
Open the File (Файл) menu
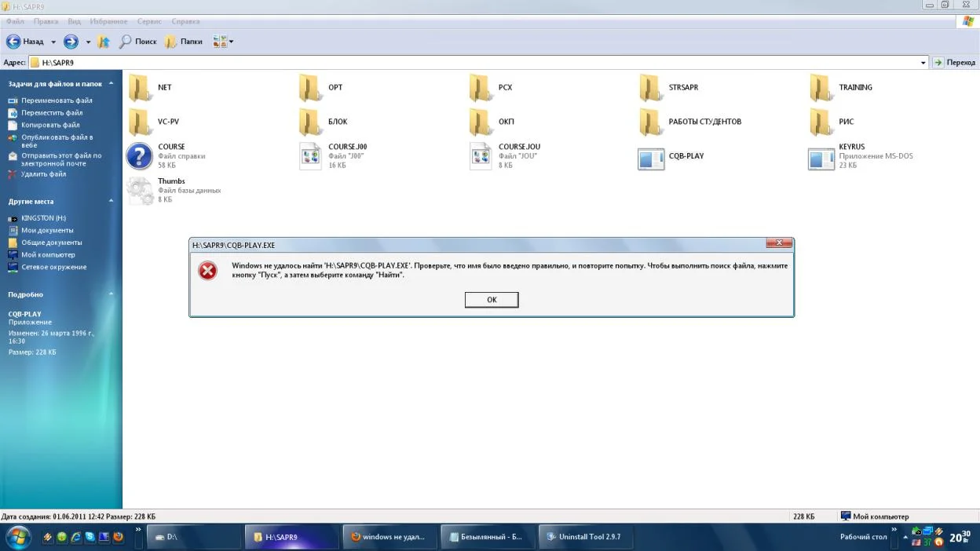(15, 21)
